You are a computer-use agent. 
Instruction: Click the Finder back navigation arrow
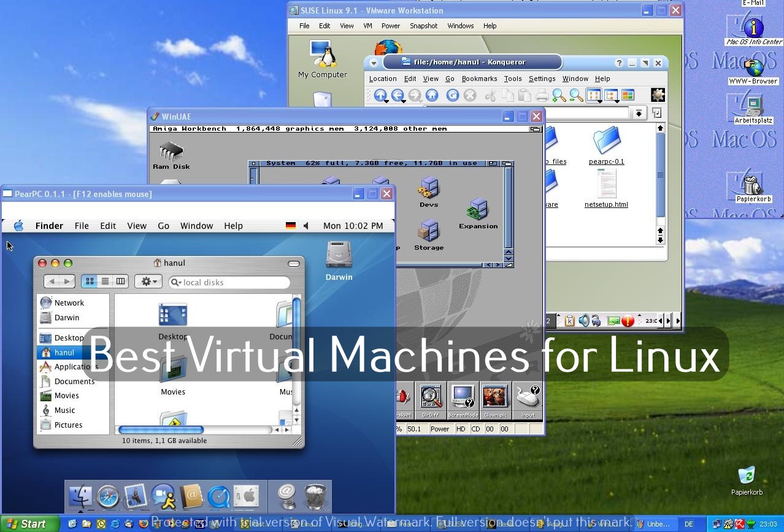(x=52, y=281)
